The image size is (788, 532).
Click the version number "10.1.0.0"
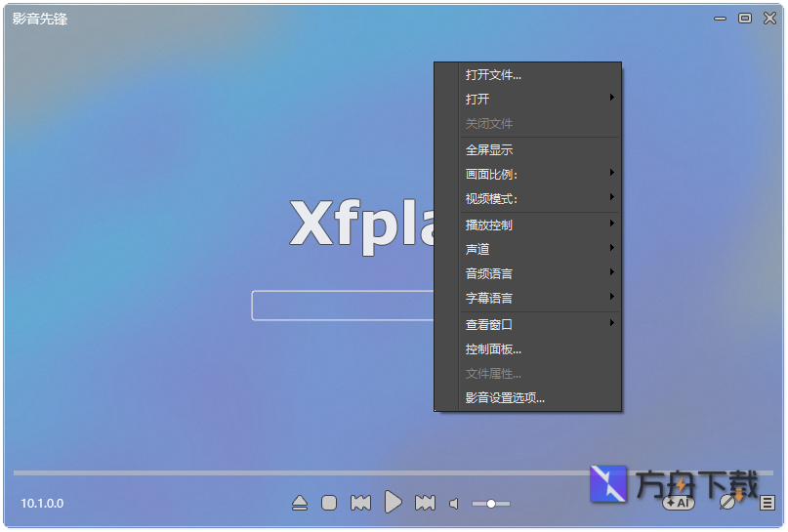pos(42,504)
